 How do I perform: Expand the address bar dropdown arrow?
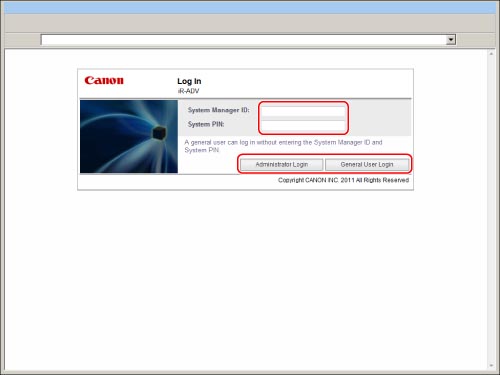click(451, 40)
